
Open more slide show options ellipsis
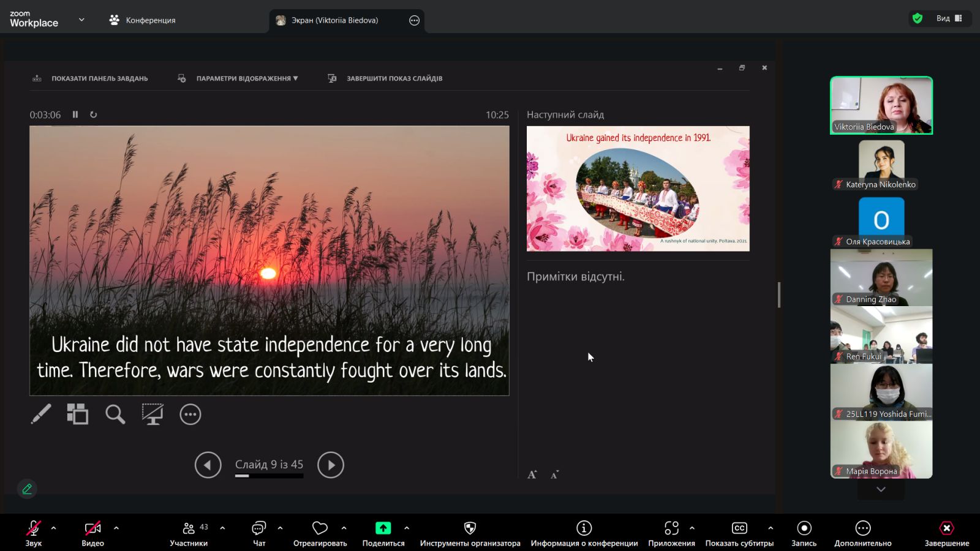coord(190,414)
